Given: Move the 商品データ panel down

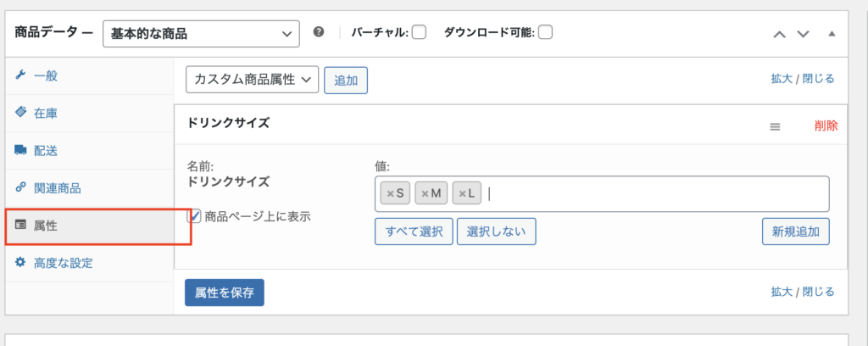Looking at the screenshot, I should pyautogui.click(x=804, y=34).
